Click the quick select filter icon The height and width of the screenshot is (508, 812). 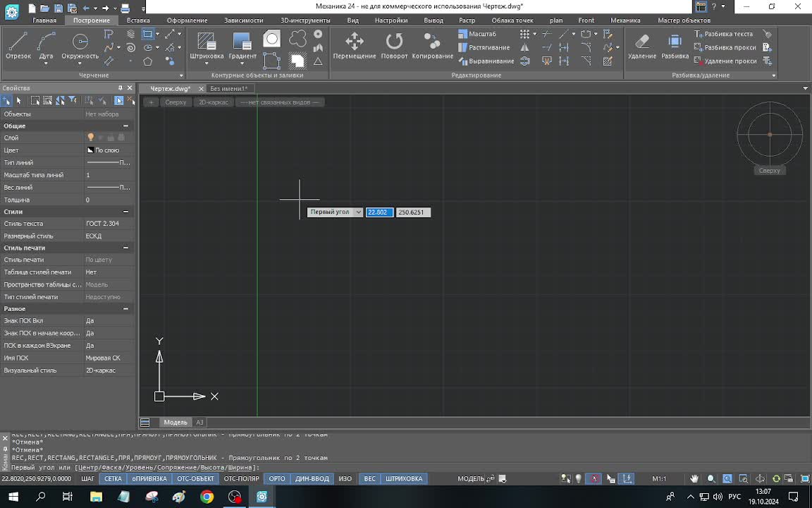click(73, 101)
